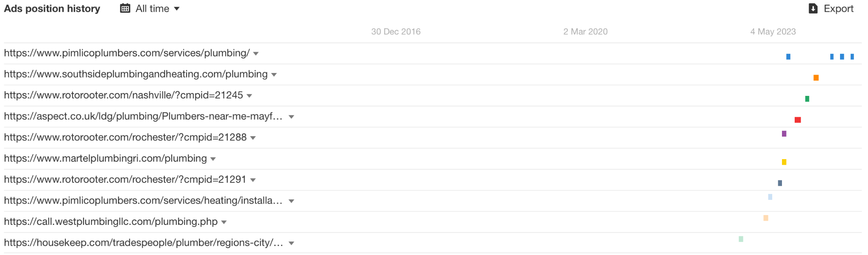The height and width of the screenshot is (255, 868).
Task: Click the 30 Dec 2016 axis label
Action: tap(396, 31)
